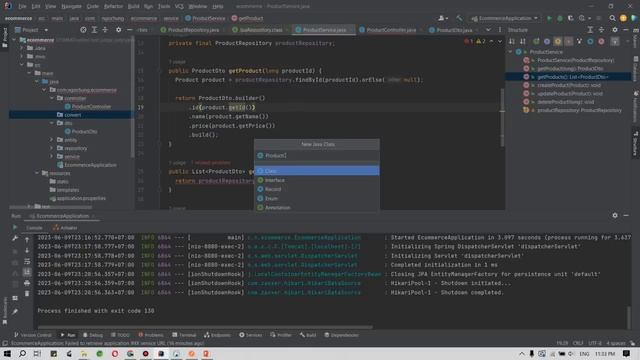Collapse the resources folder arrow
Viewport: 640px width, 360px height.
(37, 173)
